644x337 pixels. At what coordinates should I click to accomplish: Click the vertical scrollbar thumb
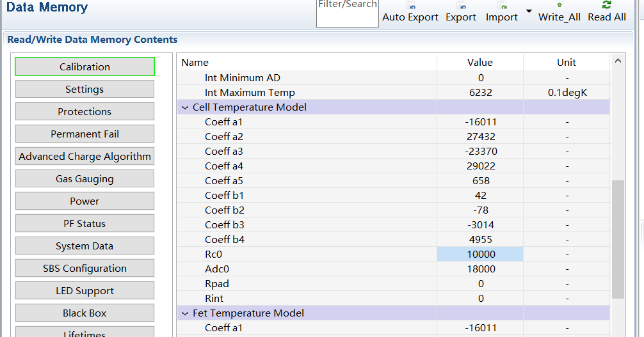coord(618,240)
